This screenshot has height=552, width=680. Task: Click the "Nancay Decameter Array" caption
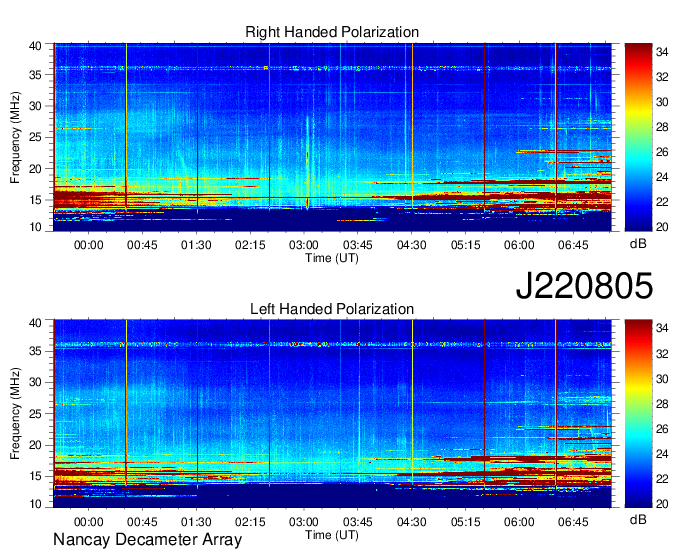(147, 540)
